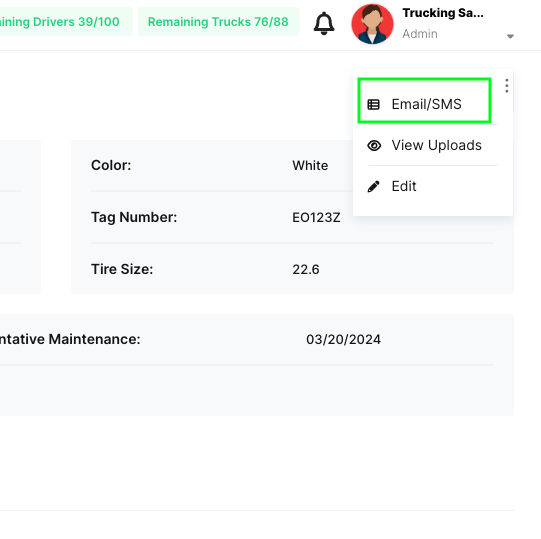Click the Trucking Sa... account name

(x=443, y=13)
